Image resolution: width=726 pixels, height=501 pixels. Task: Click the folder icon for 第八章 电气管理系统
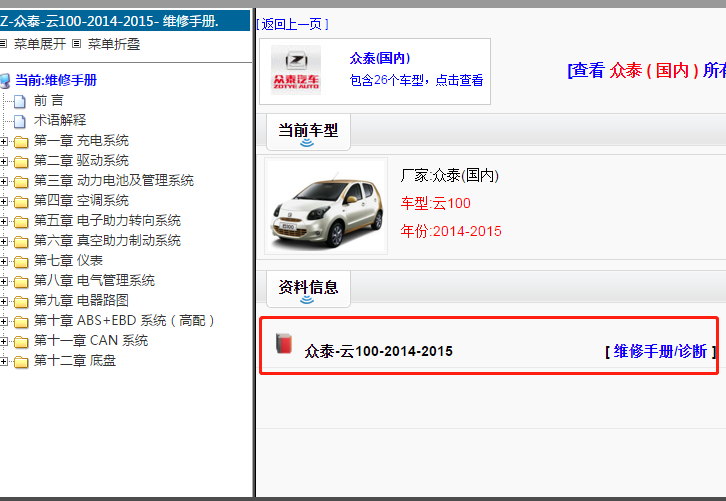click(21, 281)
